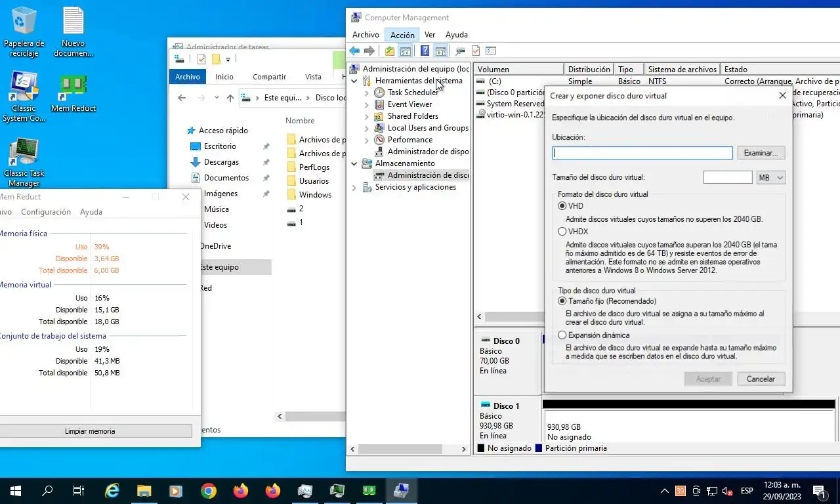840x504 pixels.
Task: Open Internet Explorer from the taskbar
Action: (x=113, y=490)
